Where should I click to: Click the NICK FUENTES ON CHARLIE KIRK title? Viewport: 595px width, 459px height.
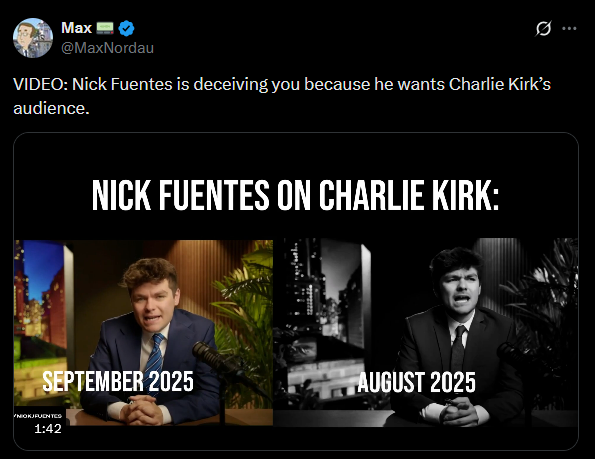click(x=296, y=195)
